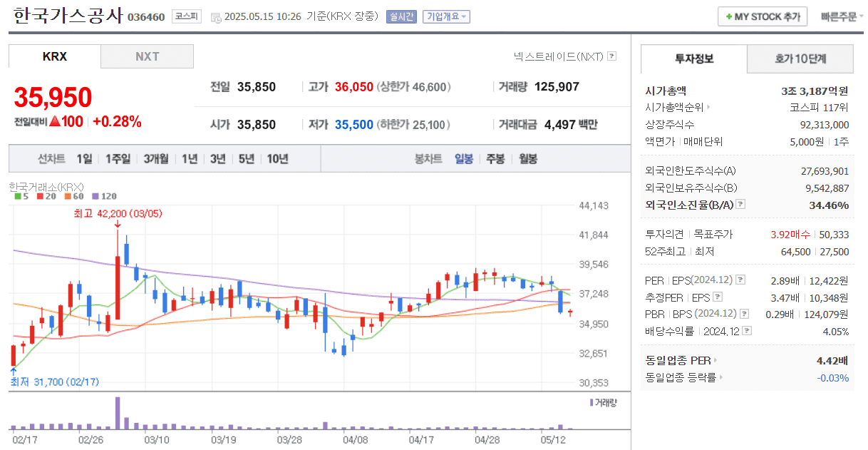
Task: Open help icon next to 넥스트레이드(NXT)
Action: click(611, 56)
